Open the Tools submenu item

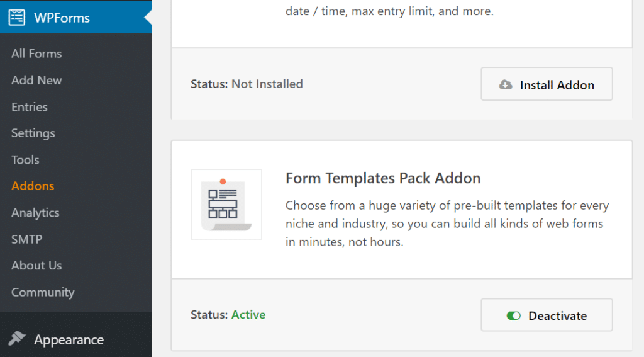[25, 159]
